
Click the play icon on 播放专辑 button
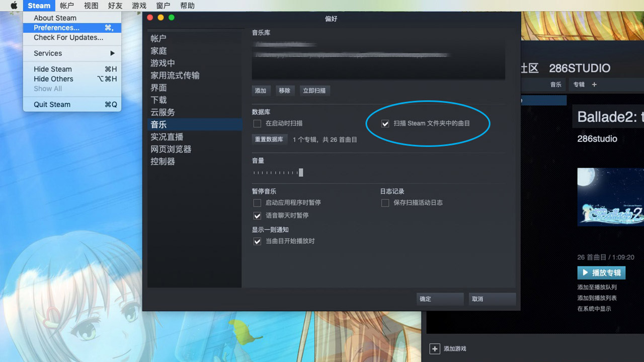coord(585,272)
